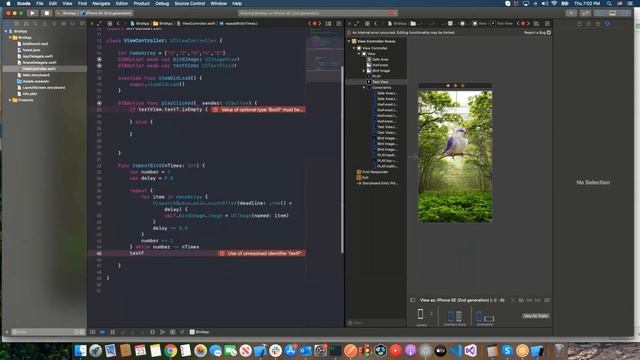This screenshot has height=360, width=640.
Task: Click the bird photo on storyboard canvas
Action: (454, 142)
